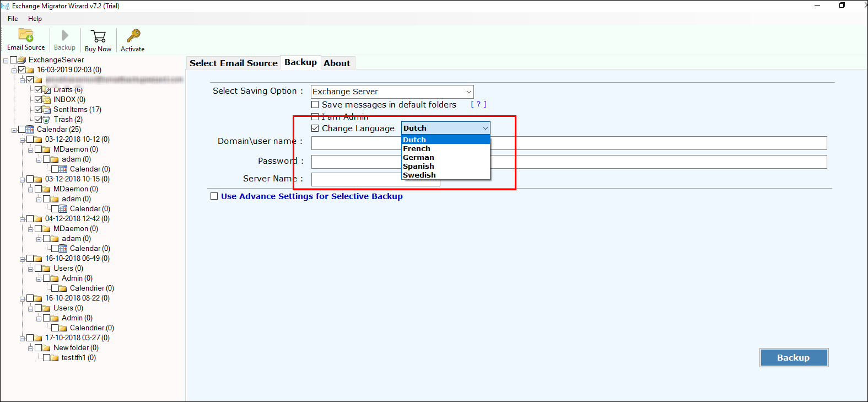This screenshot has height=402, width=868.
Task: Open the File menu
Action: [13, 18]
